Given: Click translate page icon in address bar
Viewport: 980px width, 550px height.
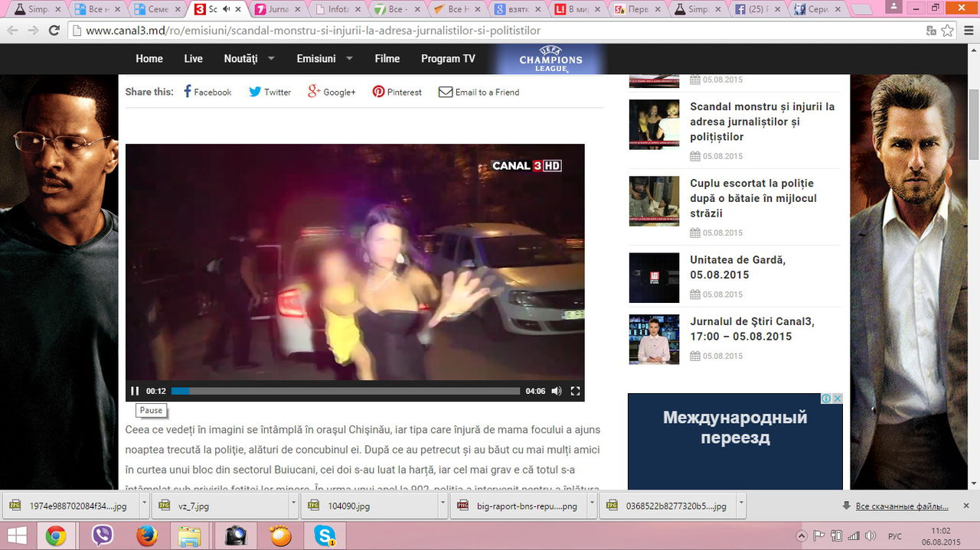Looking at the screenshot, I should coord(931,31).
